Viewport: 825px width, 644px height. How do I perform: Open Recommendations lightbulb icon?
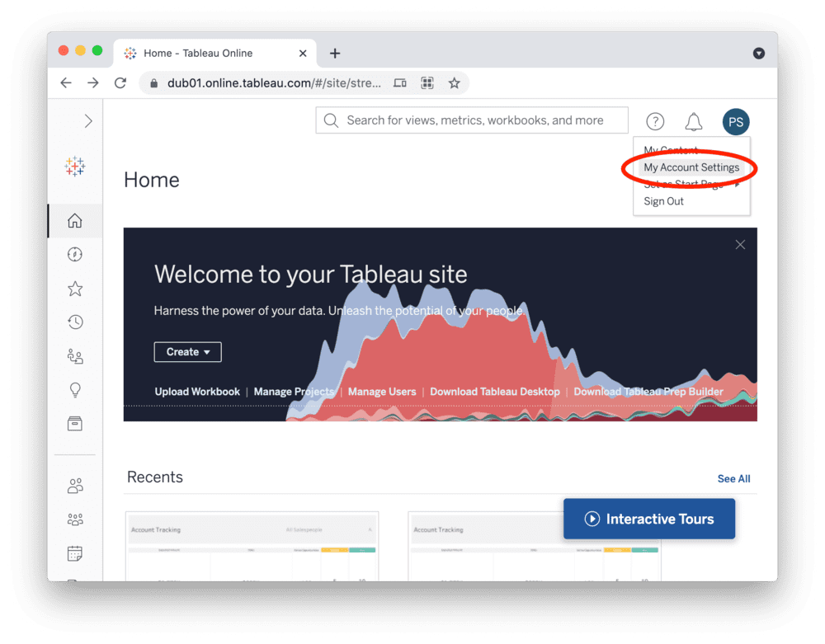click(x=75, y=390)
